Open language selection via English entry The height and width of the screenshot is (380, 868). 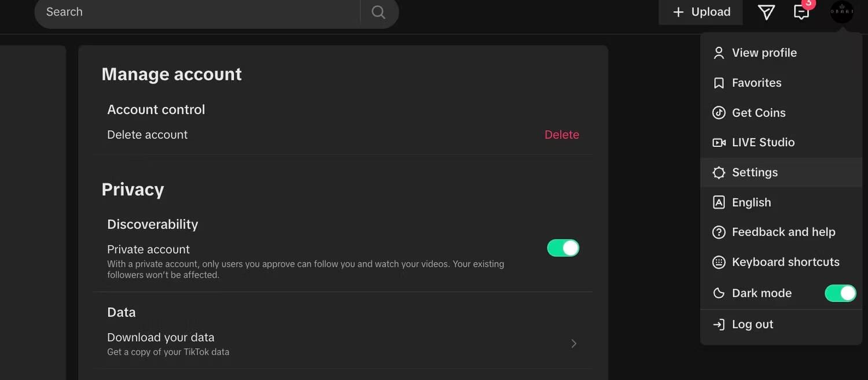(751, 201)
